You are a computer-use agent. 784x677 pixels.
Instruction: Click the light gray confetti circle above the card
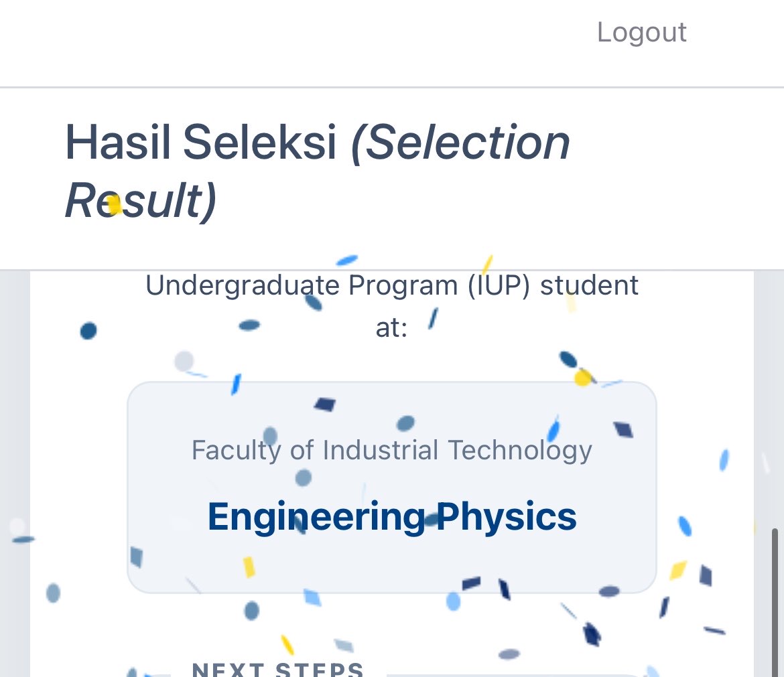pyautogui.click(x=184, y=361)
